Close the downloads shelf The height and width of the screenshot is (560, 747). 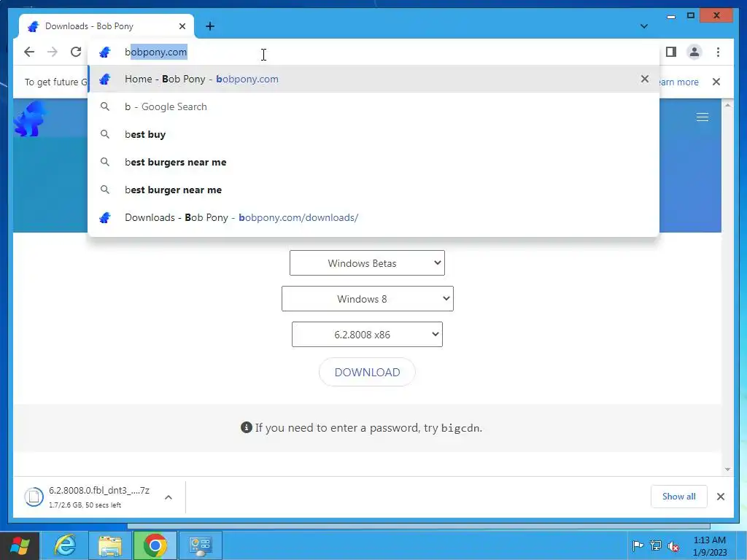click(720, 497)
